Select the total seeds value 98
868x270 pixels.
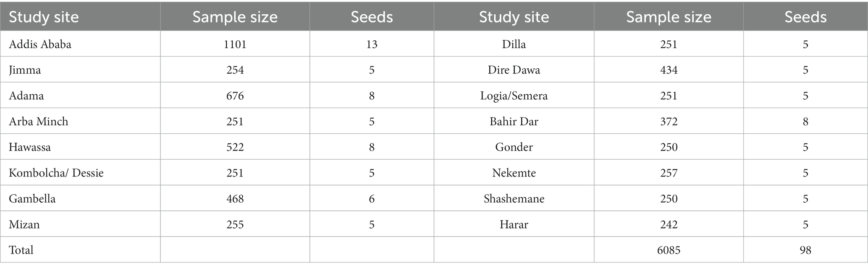coord(805,250)
